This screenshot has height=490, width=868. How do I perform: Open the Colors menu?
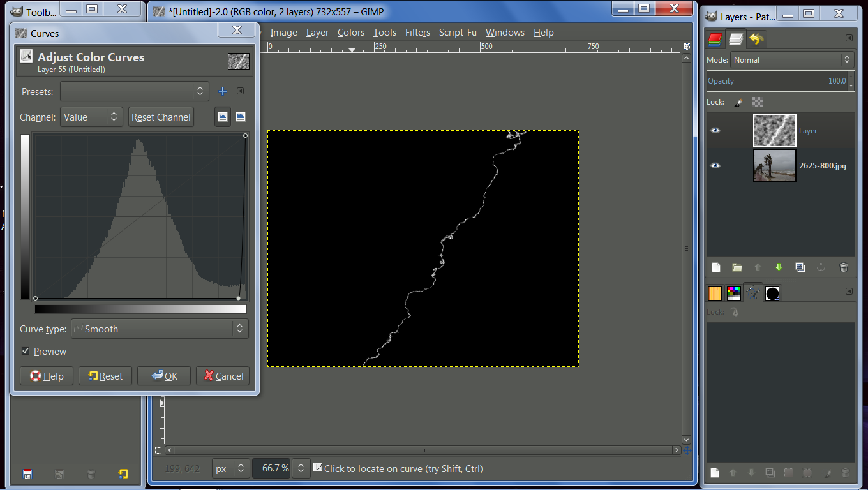pyautogui.click(x=351, y=33)
